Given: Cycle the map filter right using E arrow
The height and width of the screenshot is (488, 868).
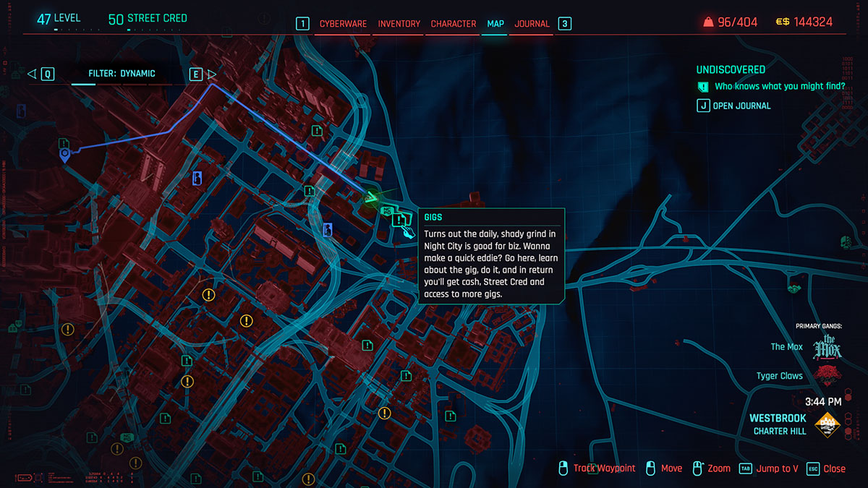Looking at the screenshot, I should [x=213, y=73].
